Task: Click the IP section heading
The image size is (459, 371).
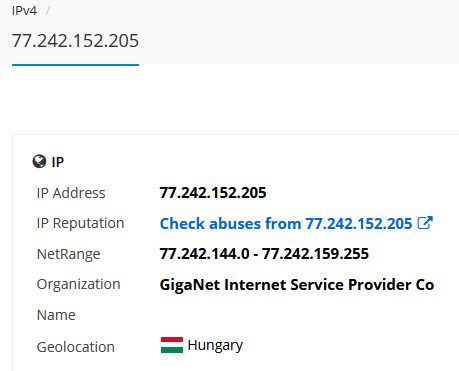Action: tap(58, 162)
